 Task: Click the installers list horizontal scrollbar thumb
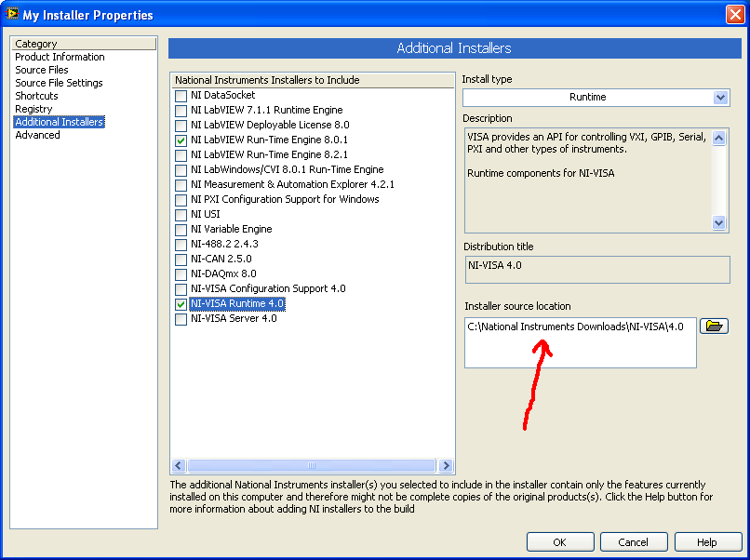(x=312, y=465)
